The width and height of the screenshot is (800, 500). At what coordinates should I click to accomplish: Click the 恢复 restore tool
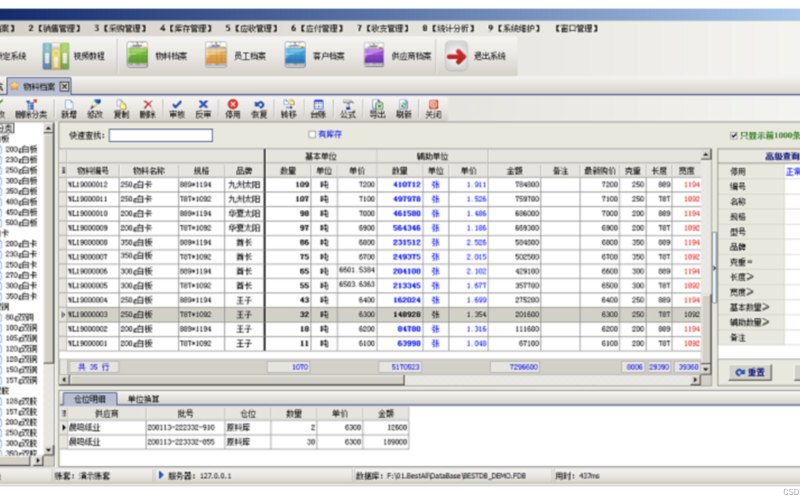[x=259, y=110]
